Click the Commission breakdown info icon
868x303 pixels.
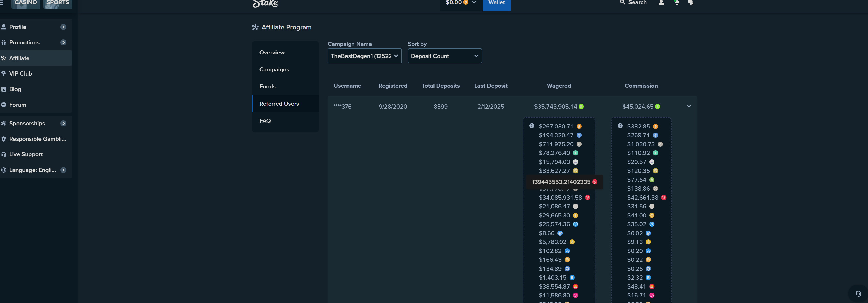[620, 126]
